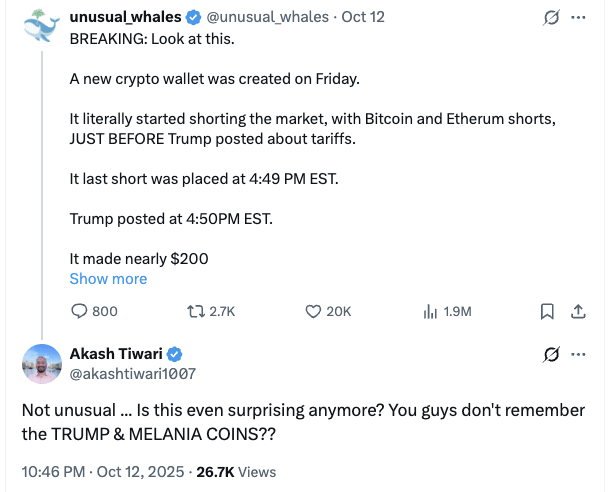
Task: Click Grok icon on unusual_whales post
Action: tap(549, 18)
